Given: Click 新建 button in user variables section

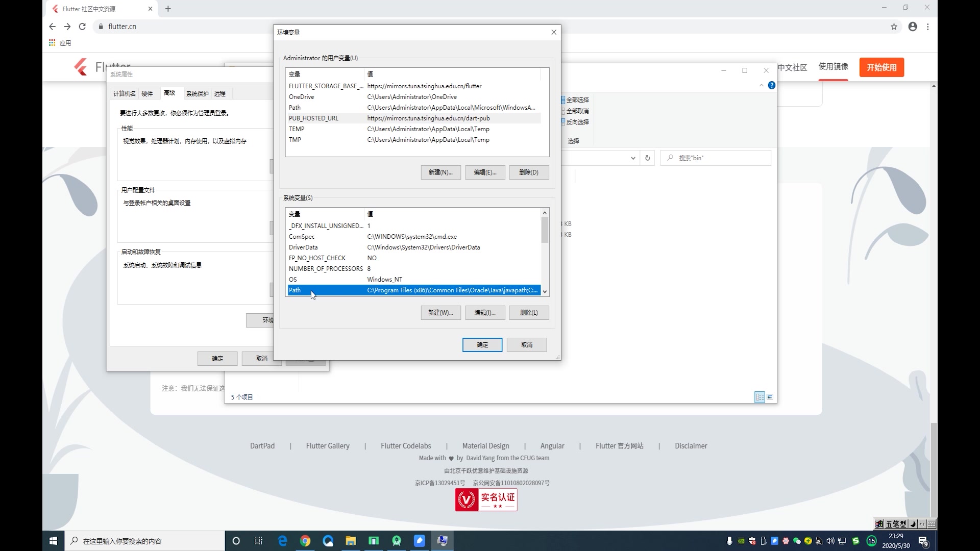Looking at the screenshot, I should 440,171.
